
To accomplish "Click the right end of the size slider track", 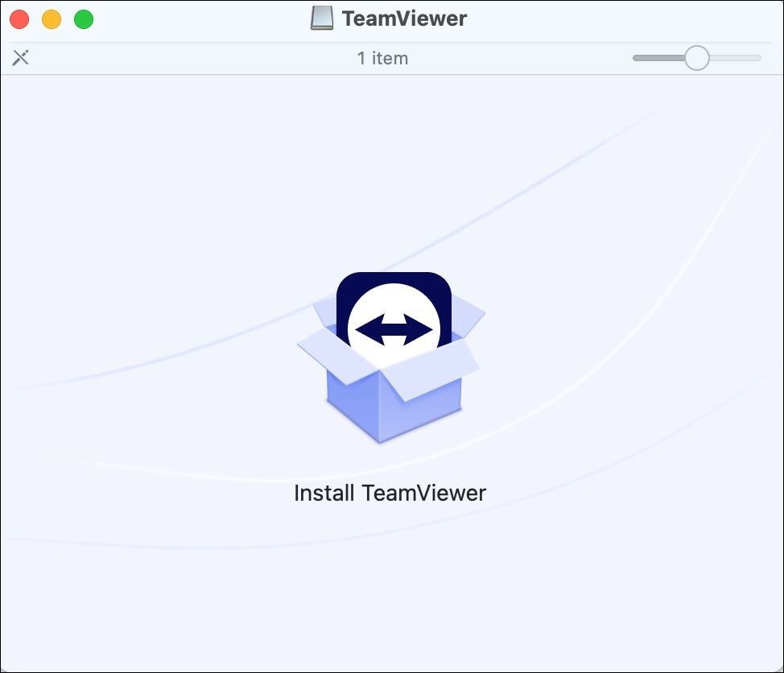I will tap(755, 58).
